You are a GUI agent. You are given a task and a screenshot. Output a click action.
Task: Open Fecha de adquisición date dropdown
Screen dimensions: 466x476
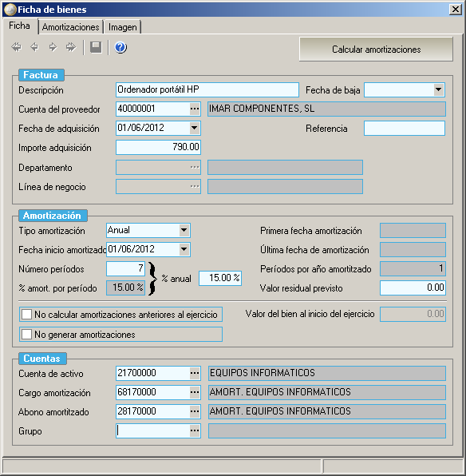tap(195, 128)
